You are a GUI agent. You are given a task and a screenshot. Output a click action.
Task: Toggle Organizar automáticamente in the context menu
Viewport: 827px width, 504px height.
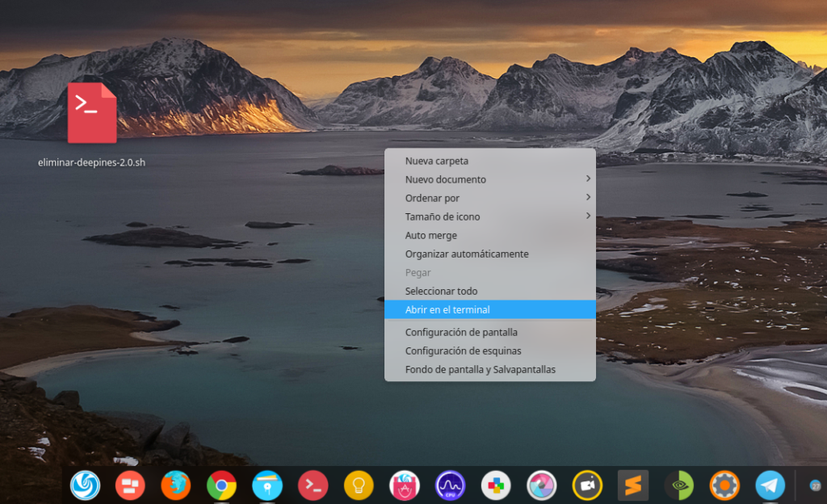coord(467,254)
